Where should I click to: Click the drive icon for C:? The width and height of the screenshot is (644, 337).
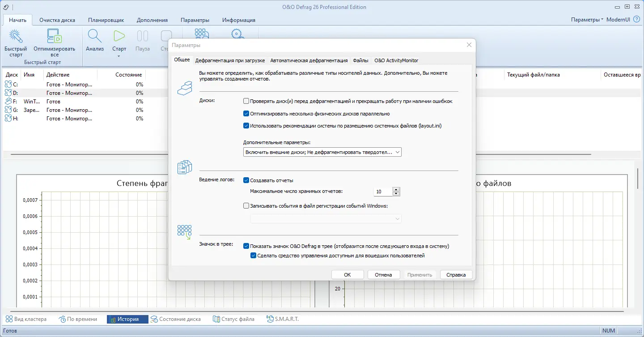(8, 84)
